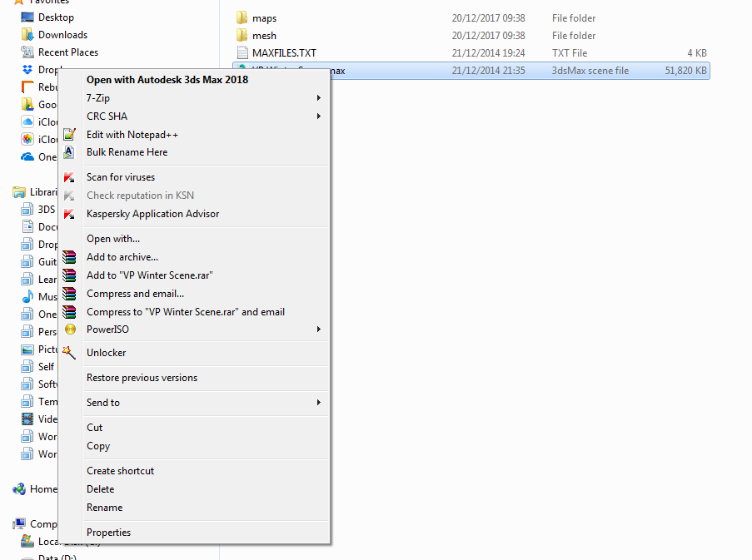Viewport: 752px width, 560px height.
Task: Click the mesh folder icon
Action: pyautogui.click(x=242, y=36)
